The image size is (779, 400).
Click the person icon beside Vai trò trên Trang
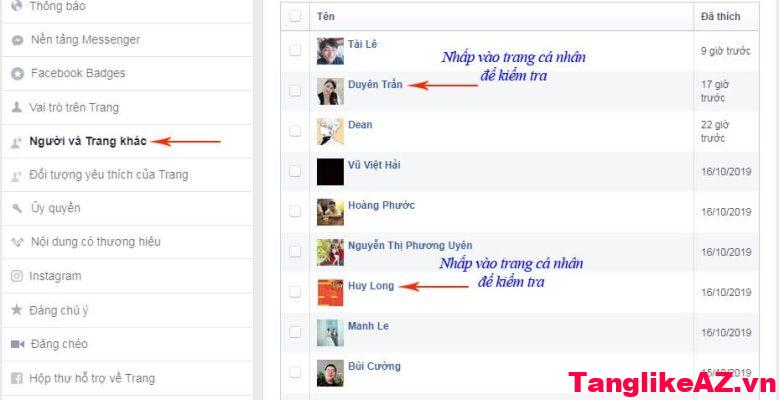tap(17, 107)
